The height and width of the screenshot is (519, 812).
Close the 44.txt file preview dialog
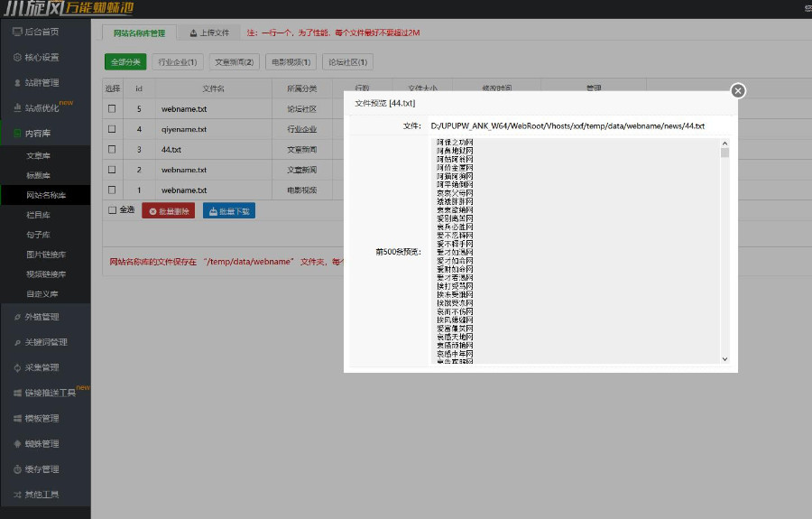click(x=738, y=90)
